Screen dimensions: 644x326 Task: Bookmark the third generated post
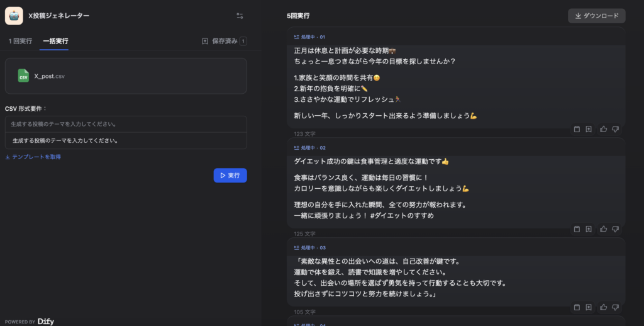pyautogui.click(x=589, y=307)
